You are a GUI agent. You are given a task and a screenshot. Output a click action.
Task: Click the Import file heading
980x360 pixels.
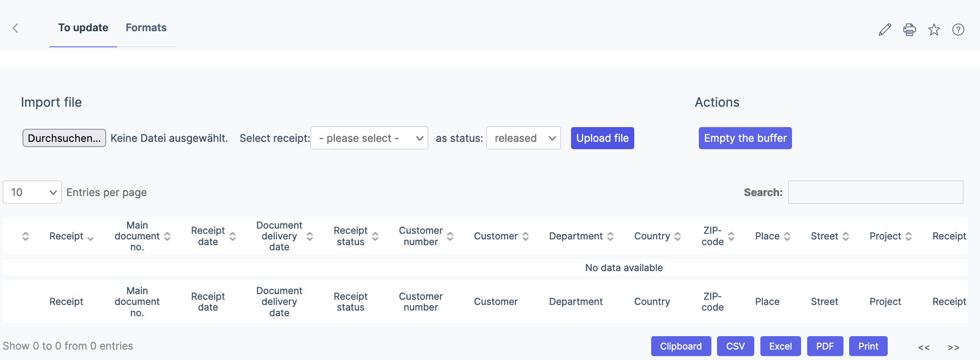tap(52, 102)
